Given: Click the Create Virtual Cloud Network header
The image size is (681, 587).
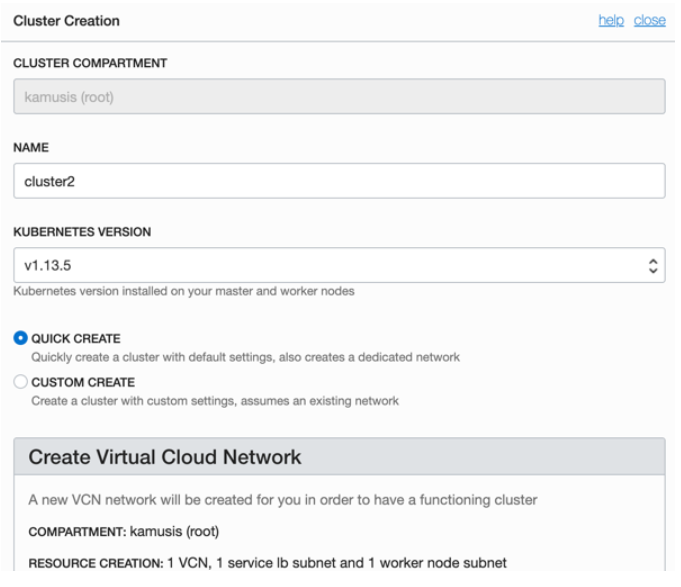Looking at the screenshot, I should [x=165, y=458].
